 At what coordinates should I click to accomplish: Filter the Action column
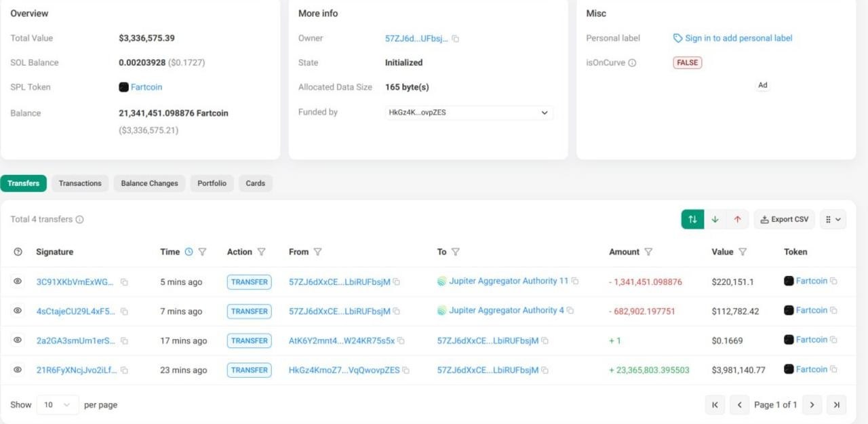tap(262, 252)
